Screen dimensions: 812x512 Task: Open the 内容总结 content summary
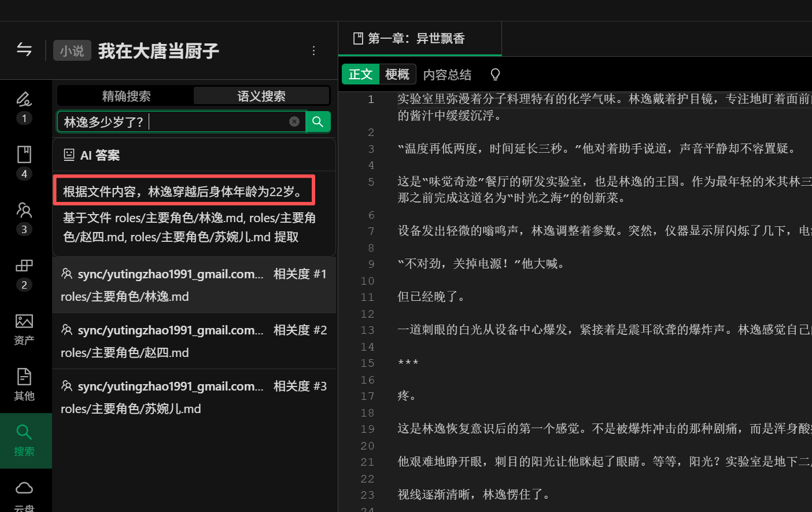click(x=447, y=75)
